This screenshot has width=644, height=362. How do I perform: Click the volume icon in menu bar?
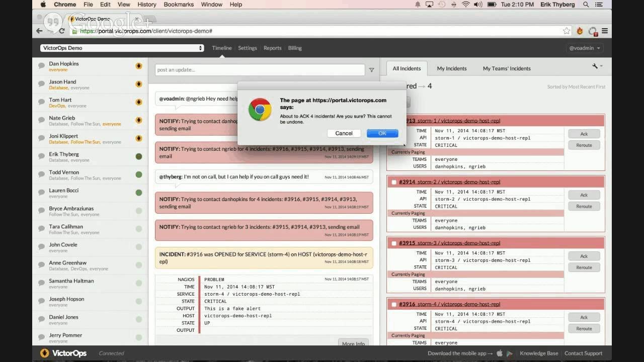point(477,5)
